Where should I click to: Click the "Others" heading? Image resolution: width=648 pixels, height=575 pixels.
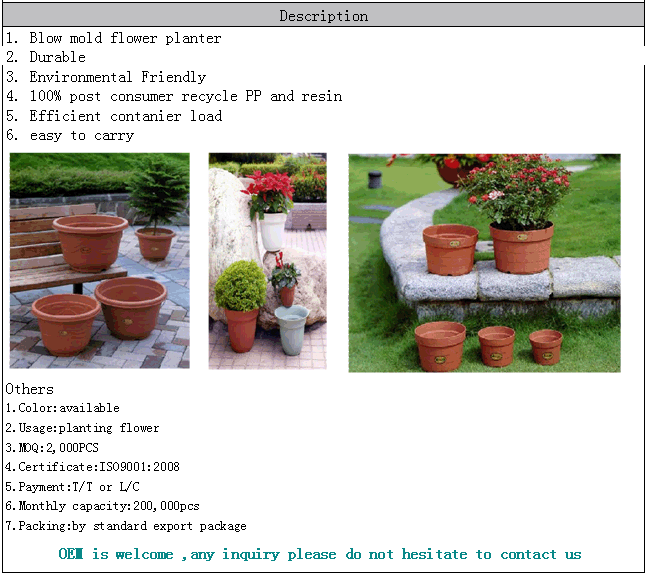(29, 389)
